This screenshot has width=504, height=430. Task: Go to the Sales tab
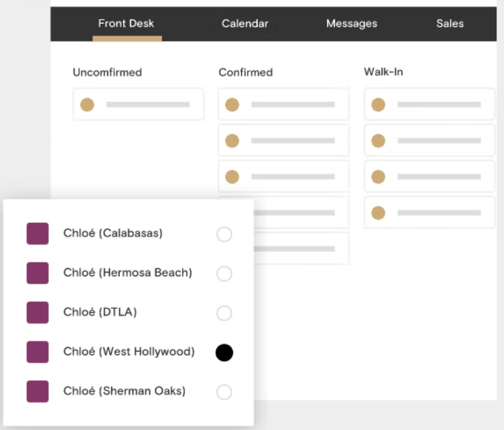(x=450, y=24)
